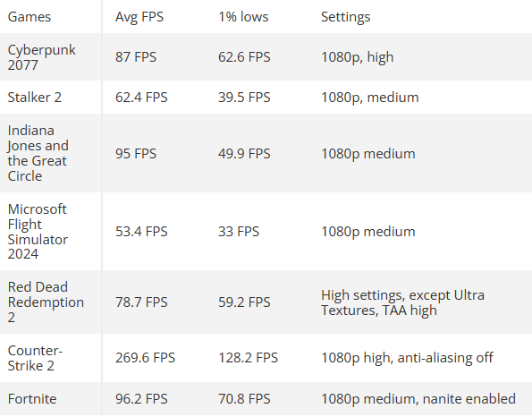Click the 128.2 FPS 1% lows value
The width and height of the screenshot is (532, 417).
pyautogui.click(x=248, y=358)
